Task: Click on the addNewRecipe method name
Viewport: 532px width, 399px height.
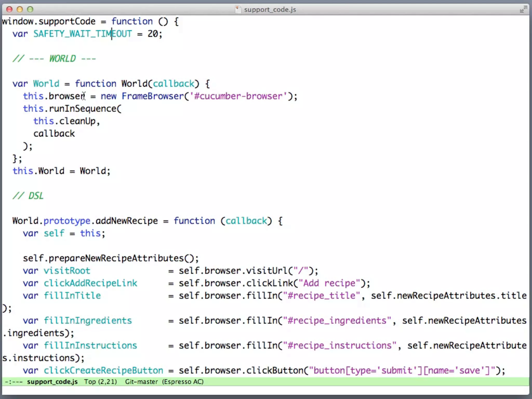Action: pos(127,221)
